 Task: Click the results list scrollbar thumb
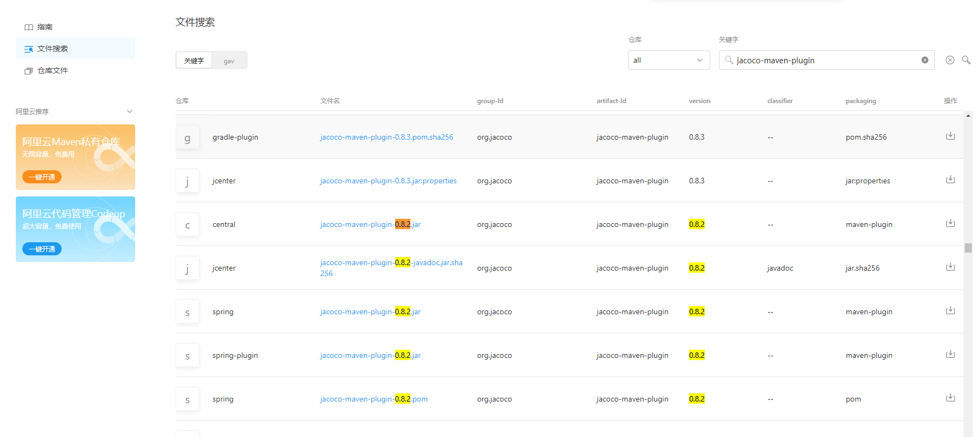click(x=968, y=248)
